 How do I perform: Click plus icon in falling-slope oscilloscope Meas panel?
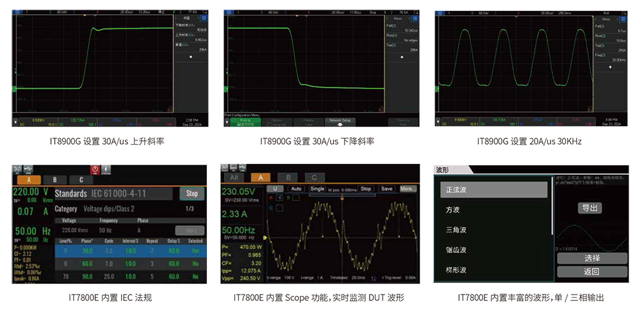(402, 57)
